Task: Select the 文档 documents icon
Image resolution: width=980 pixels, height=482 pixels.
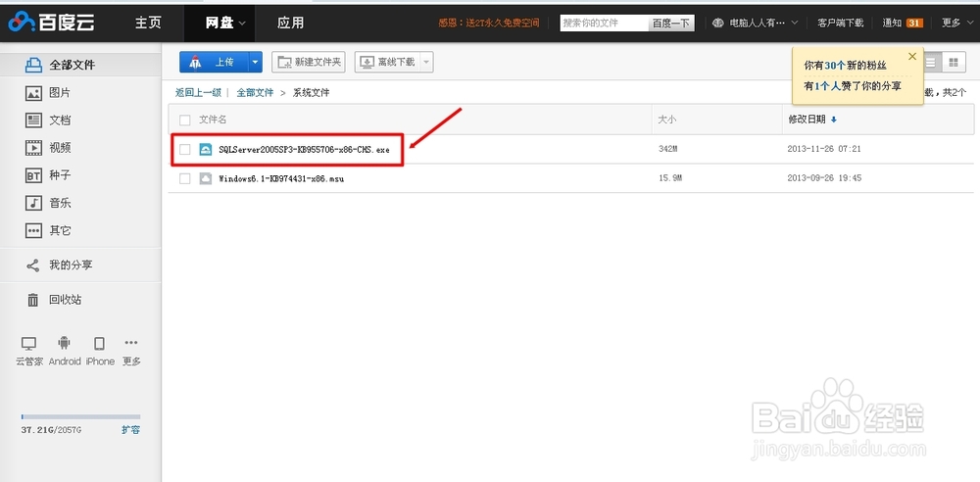Action: pyautogui.click(x=33, y=120)
